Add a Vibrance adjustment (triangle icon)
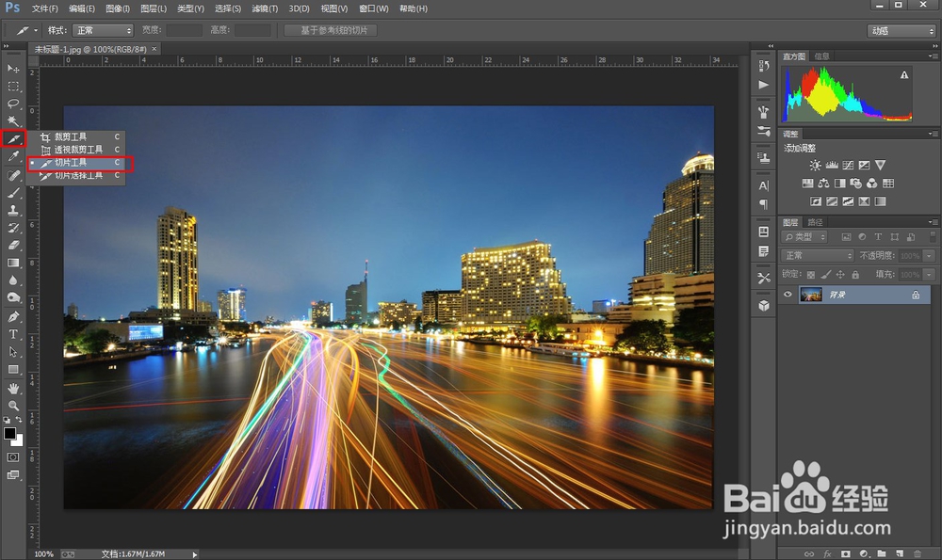 (x=880, y=165)
